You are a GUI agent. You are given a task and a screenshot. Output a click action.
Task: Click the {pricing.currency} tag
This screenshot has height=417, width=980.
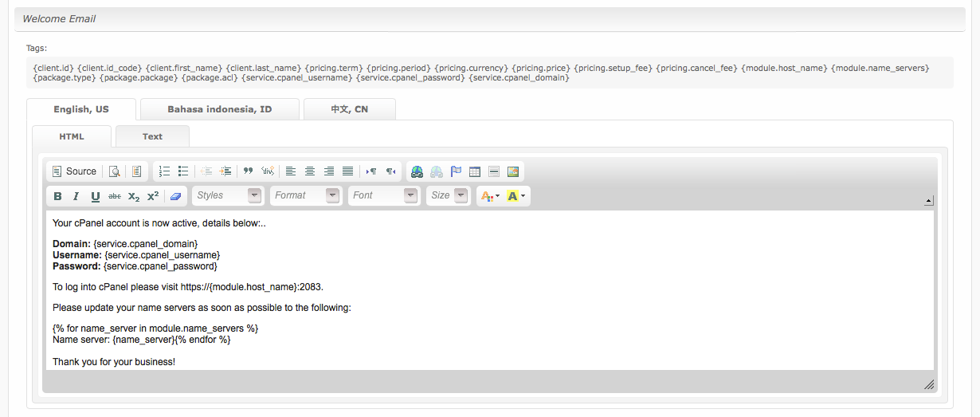[x=471, y=68]
